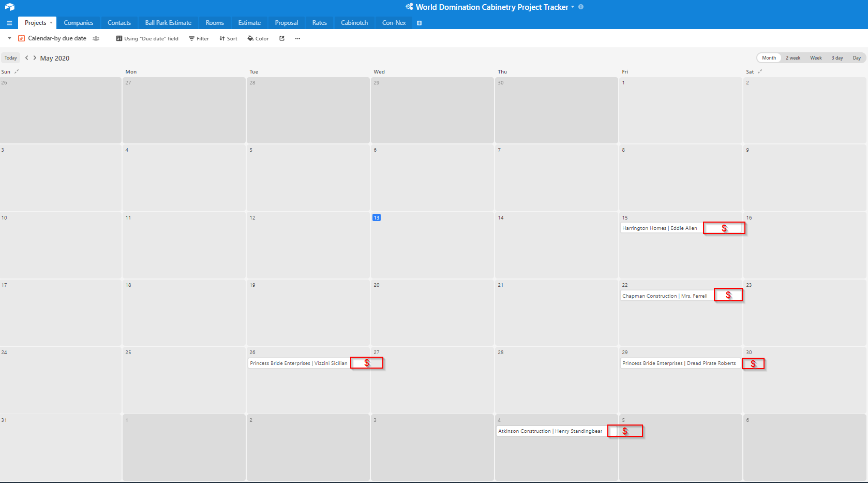
Task: Click the date number 29
Action: click(x=625, y=353)
